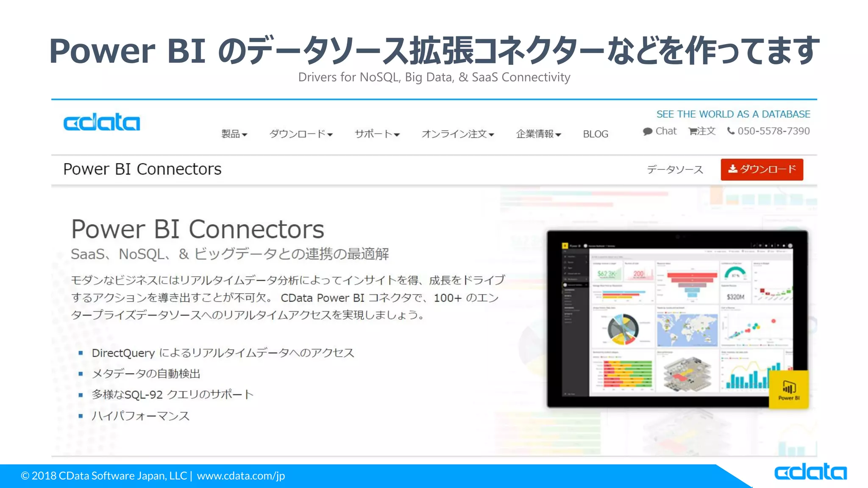
Task: Click the yellow Power BI logo badge
Action: (x=788, y=389)
